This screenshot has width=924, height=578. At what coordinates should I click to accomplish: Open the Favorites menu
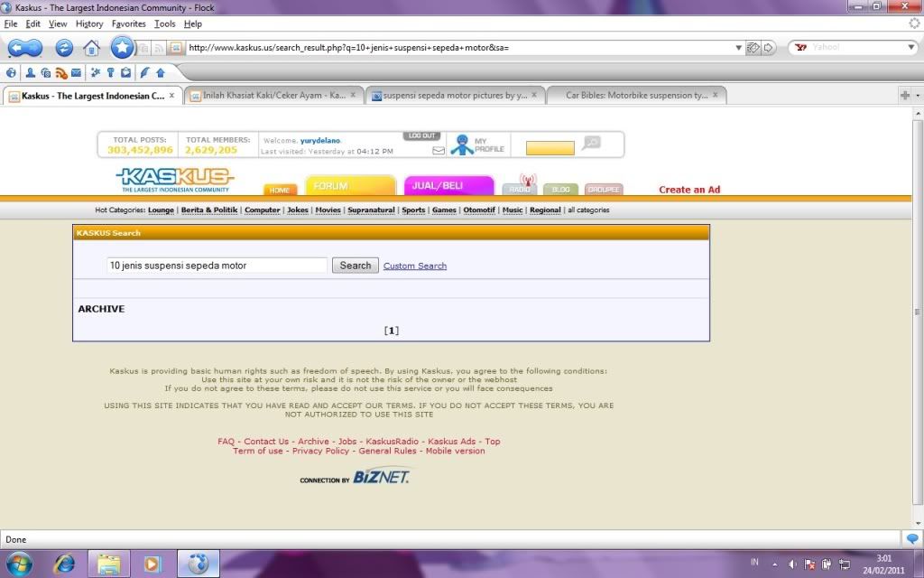(128, 24)
